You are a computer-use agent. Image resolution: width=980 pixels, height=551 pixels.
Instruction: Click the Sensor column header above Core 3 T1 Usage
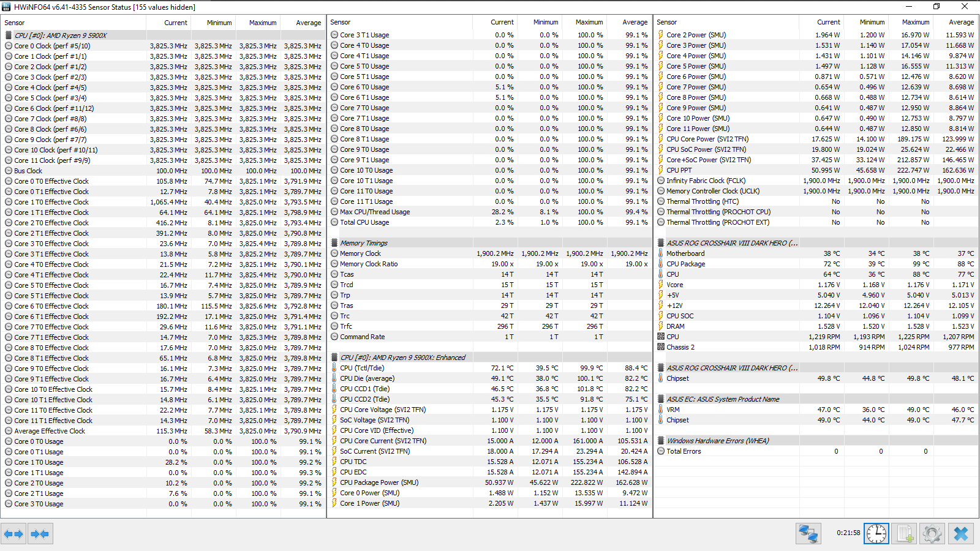point(400,22)
